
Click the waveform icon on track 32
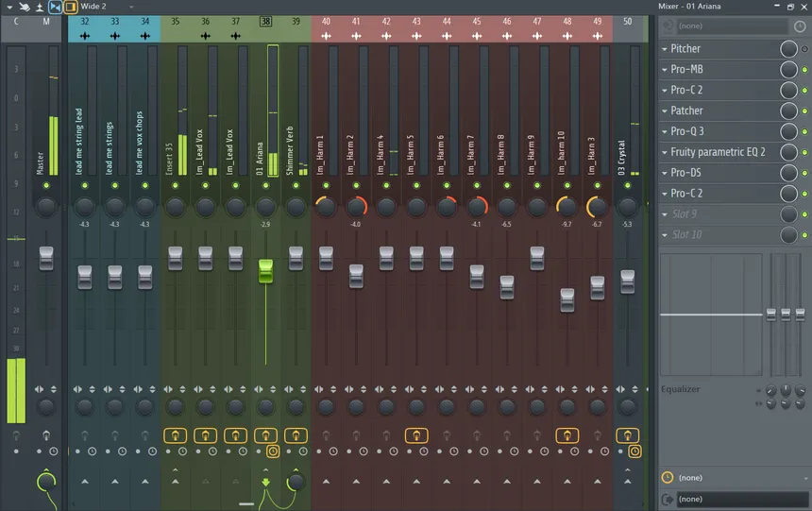click(85, 36)
